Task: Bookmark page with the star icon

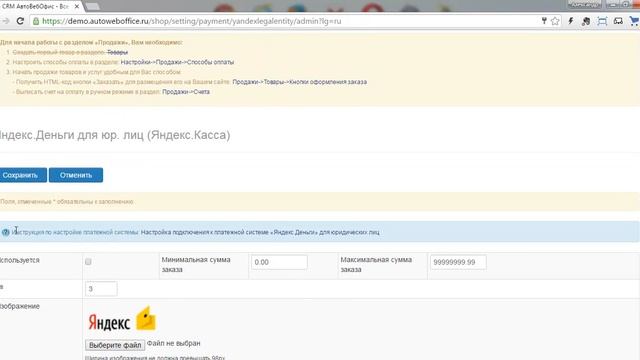Action: pyautogui.click(x=555, y=21)
